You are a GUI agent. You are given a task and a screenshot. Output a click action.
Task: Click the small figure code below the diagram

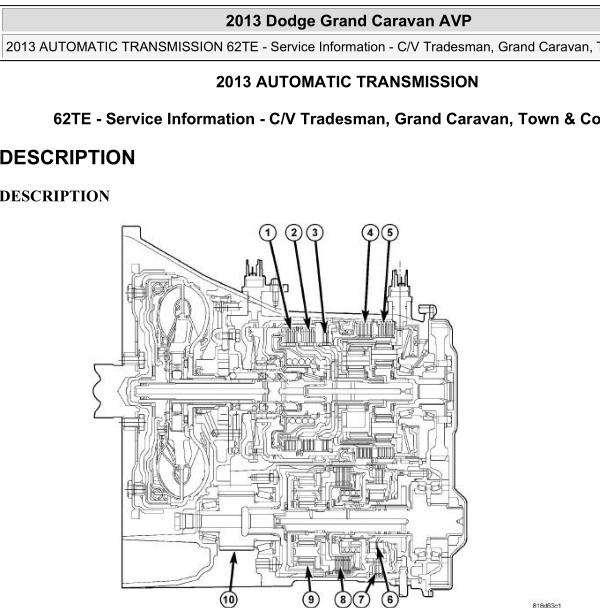point(546,605)
